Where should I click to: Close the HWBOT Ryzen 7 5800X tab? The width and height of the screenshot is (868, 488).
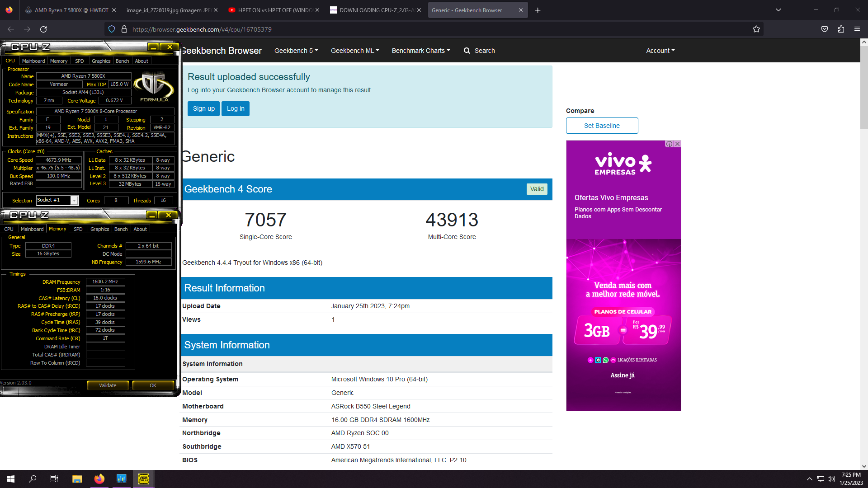click(113, 10)
